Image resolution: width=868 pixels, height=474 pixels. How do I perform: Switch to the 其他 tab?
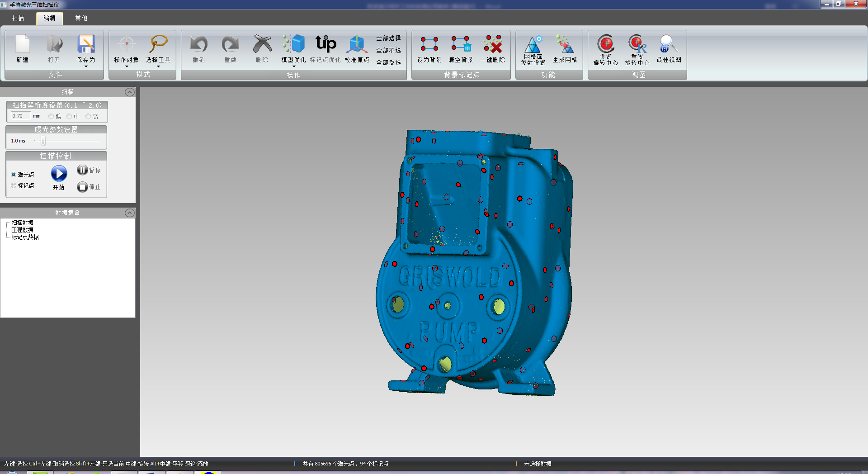point(81,18)
